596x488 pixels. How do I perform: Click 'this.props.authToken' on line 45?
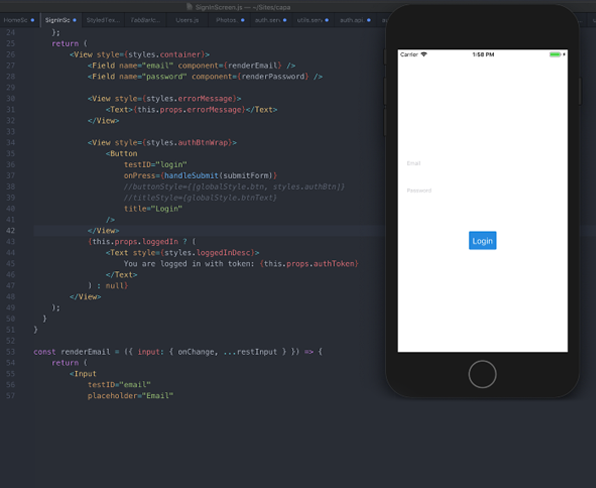click(309, 264)
